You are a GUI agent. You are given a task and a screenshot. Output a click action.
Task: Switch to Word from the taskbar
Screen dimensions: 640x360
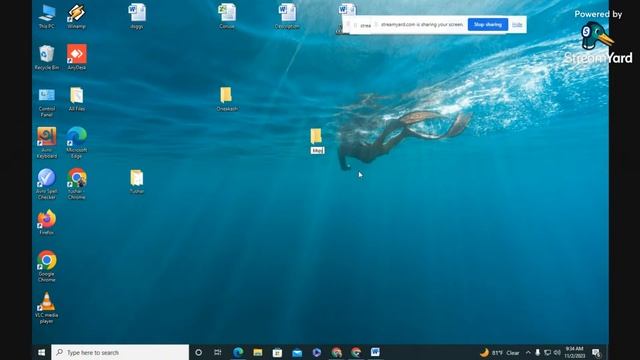click(x=375, y=352)
